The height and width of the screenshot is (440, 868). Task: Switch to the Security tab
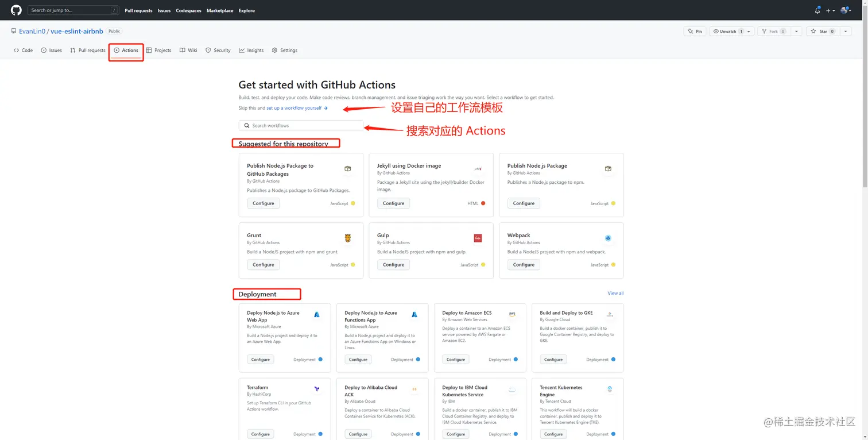pos(218,51)
